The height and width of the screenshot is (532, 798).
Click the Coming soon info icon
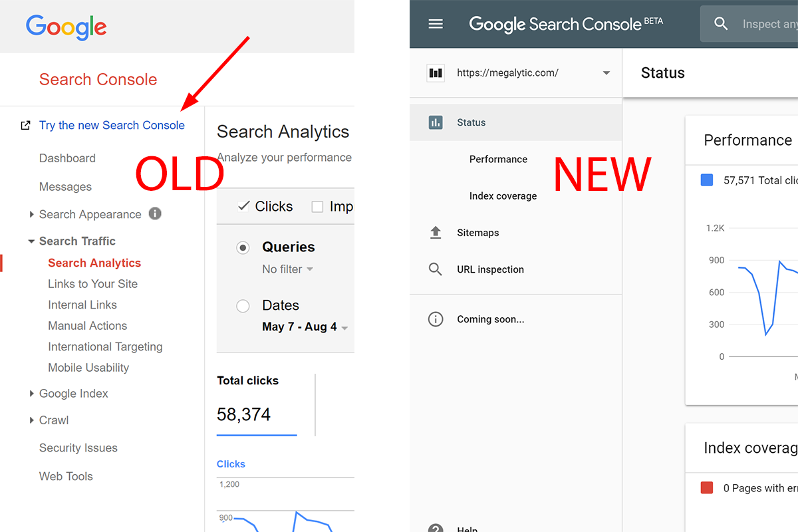(436, 319)
